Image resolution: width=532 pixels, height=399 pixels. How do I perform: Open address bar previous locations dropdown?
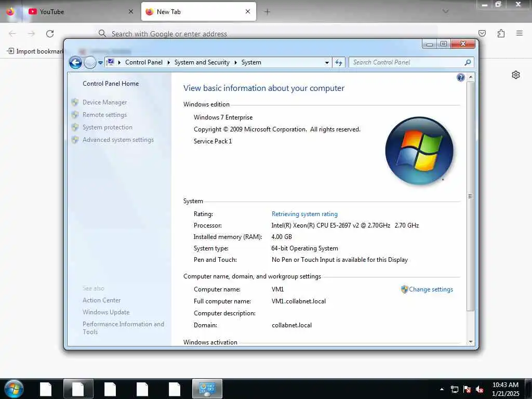(327, 62)
